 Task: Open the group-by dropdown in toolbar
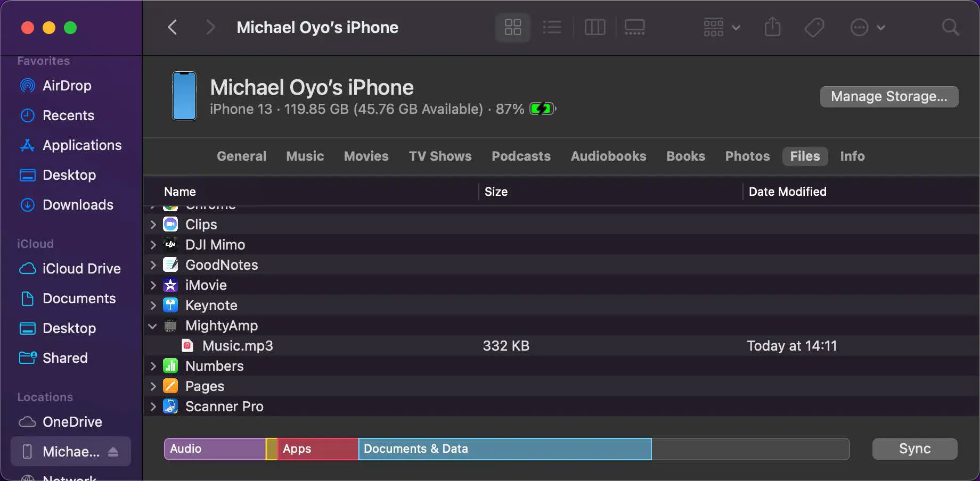tap(721, 27)
